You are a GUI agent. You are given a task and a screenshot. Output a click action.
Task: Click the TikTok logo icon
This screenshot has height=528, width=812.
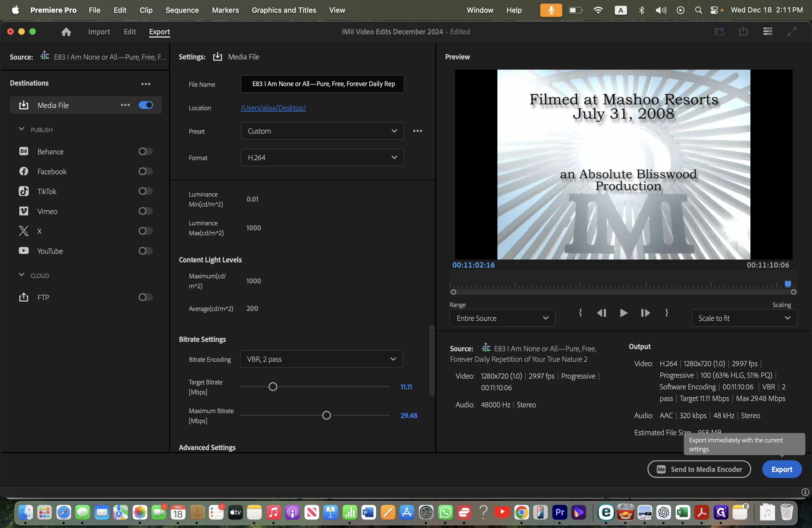23,191
